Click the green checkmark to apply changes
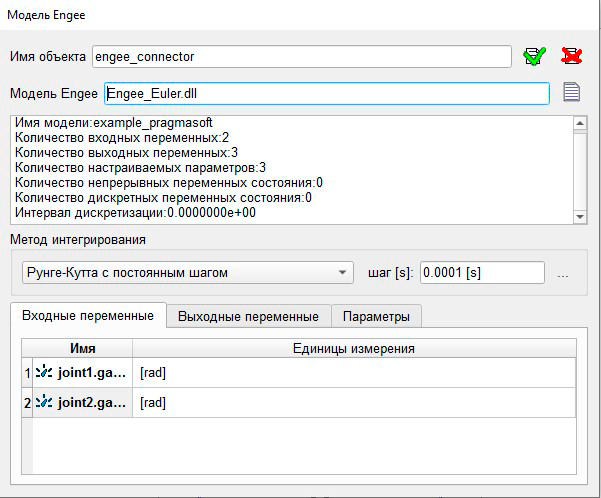 pos(535,56)
